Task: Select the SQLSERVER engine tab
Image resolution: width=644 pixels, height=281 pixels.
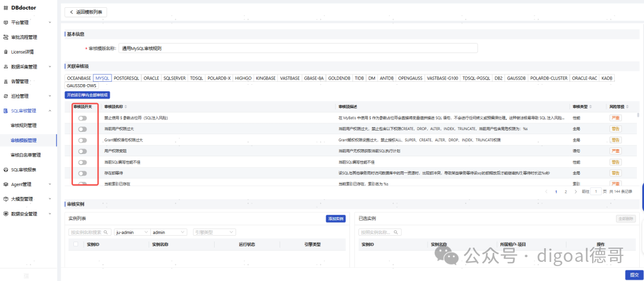Action: (x=175, y=78)
